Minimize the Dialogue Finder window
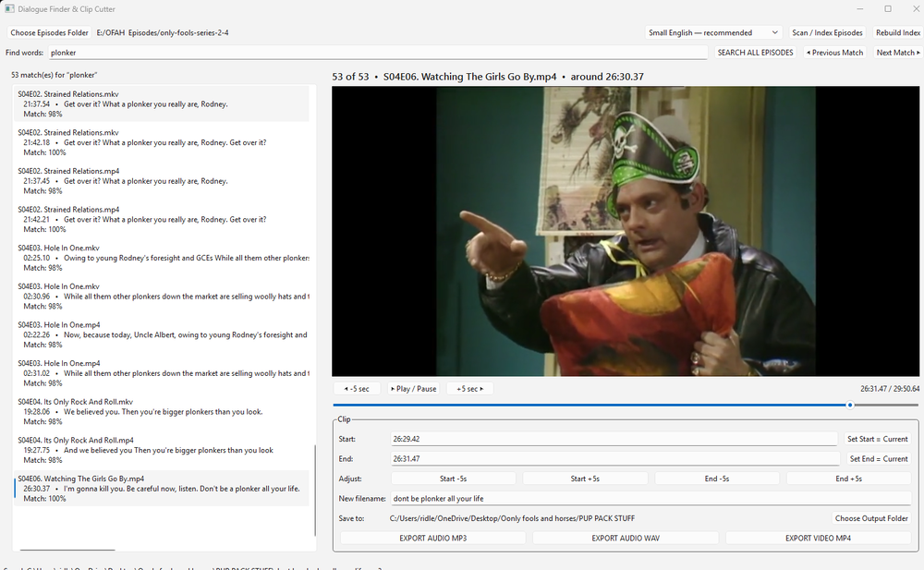This screenshot has width=924, height=570. click(859, 9)
